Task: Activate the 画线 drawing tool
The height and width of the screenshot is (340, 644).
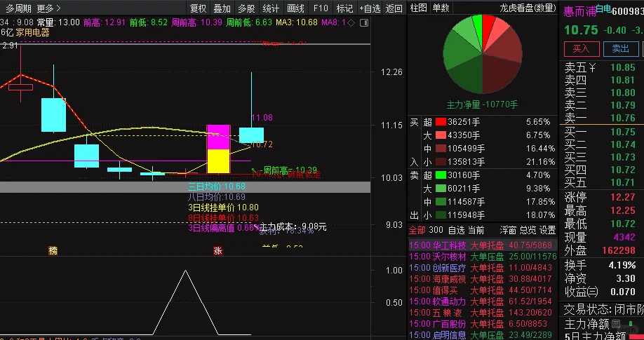Action: pos(295,8)
